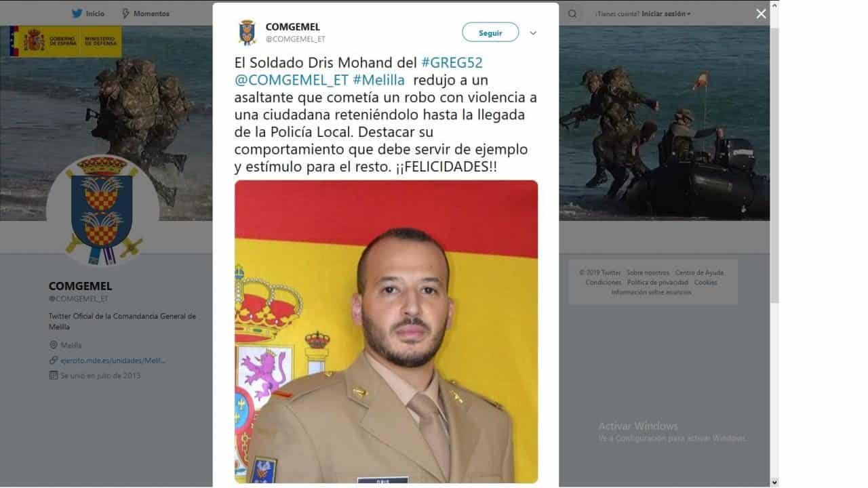Open the #Melilla hashtag link
The width and height of the screenshot is (868, 488).
click(x=378, y=80)
